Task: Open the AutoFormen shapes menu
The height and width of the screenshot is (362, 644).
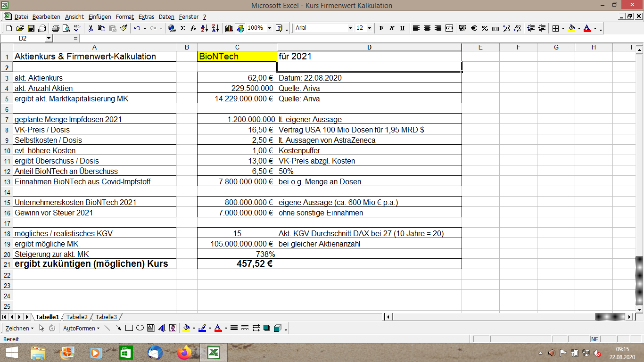Action: click(82, 328)
